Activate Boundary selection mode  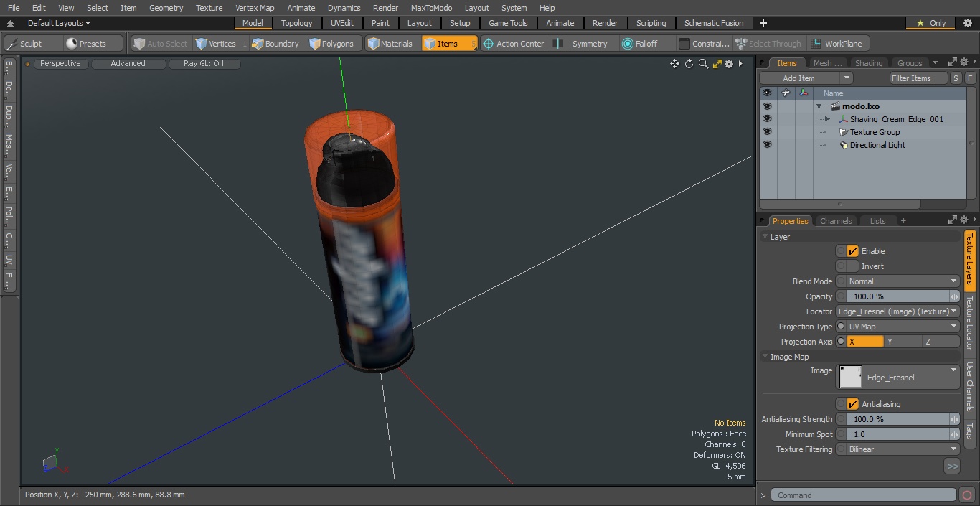(275, 44)
